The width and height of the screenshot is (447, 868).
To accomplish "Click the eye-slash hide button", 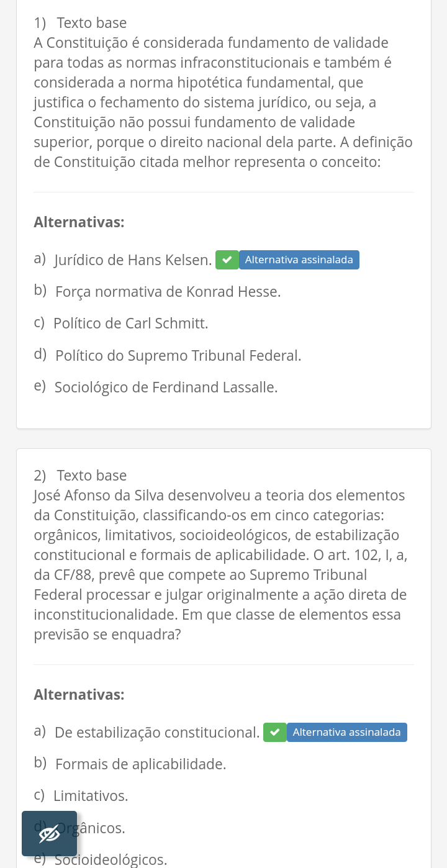I will tap(49, 833).
